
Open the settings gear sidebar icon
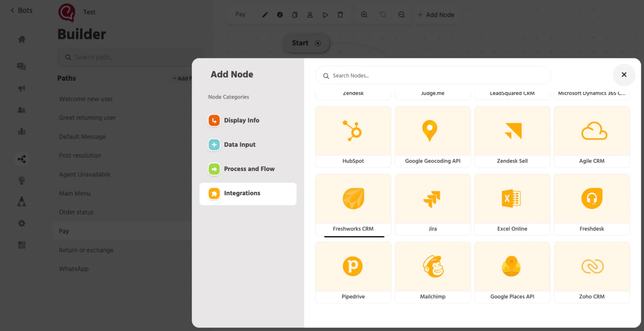[22, 223]
